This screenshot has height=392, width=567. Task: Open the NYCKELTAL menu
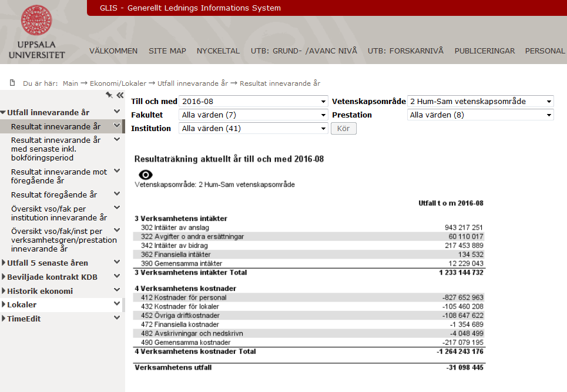click(218, 51)
